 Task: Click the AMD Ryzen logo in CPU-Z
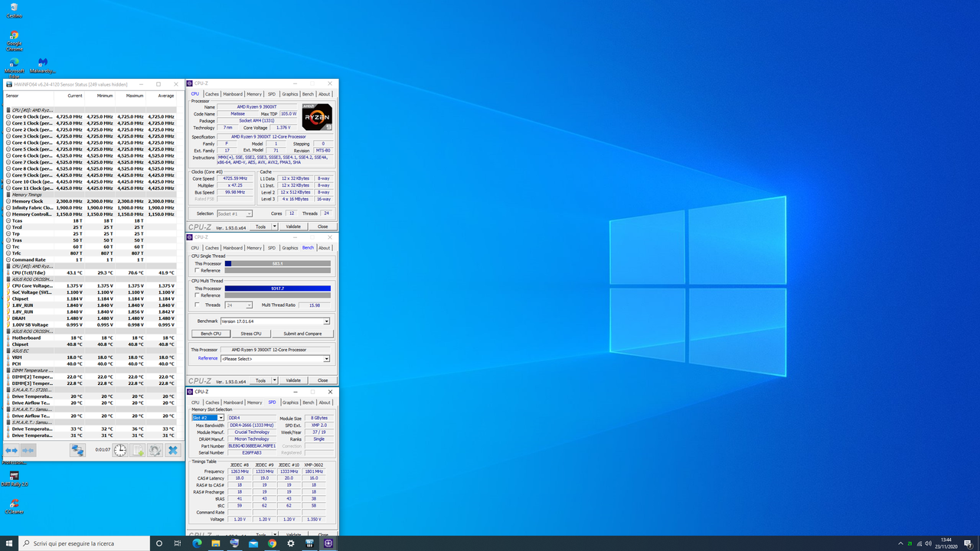click(x=315, y=117)
